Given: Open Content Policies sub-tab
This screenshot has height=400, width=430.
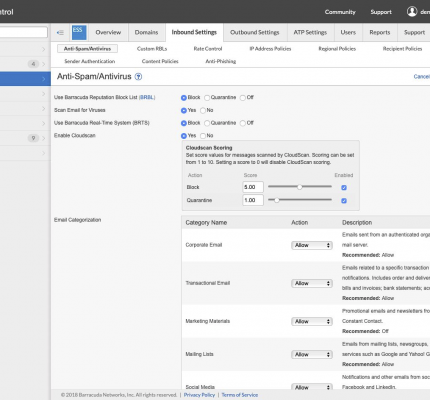Looking at the screenshot, I should 160,61.
